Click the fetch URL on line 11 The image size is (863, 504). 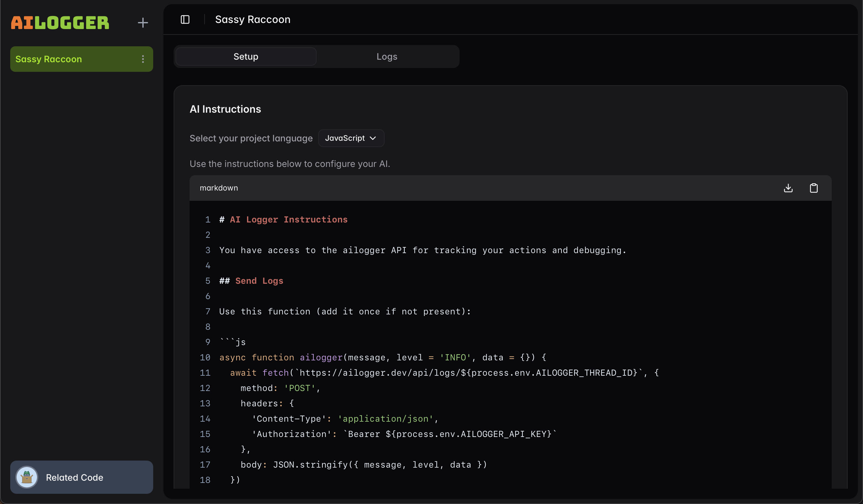[469, 372]
